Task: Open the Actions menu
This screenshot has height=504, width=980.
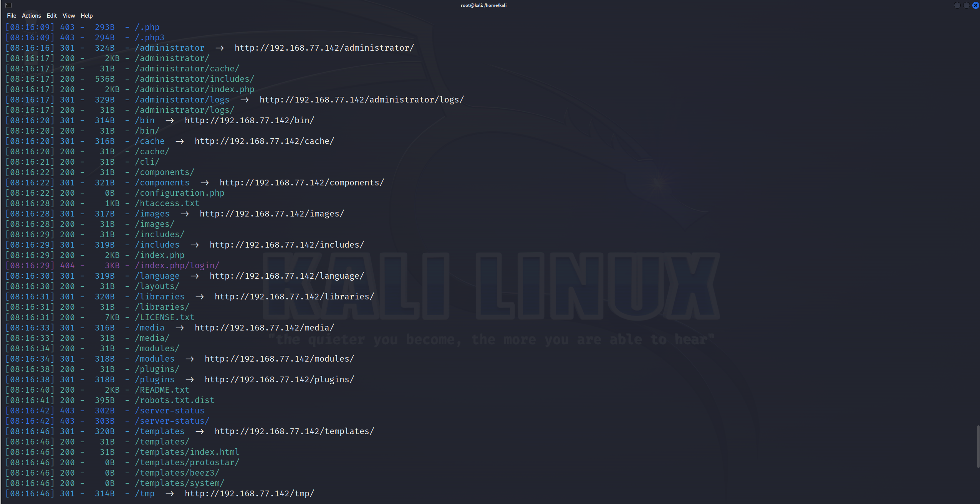Action: 31,16
